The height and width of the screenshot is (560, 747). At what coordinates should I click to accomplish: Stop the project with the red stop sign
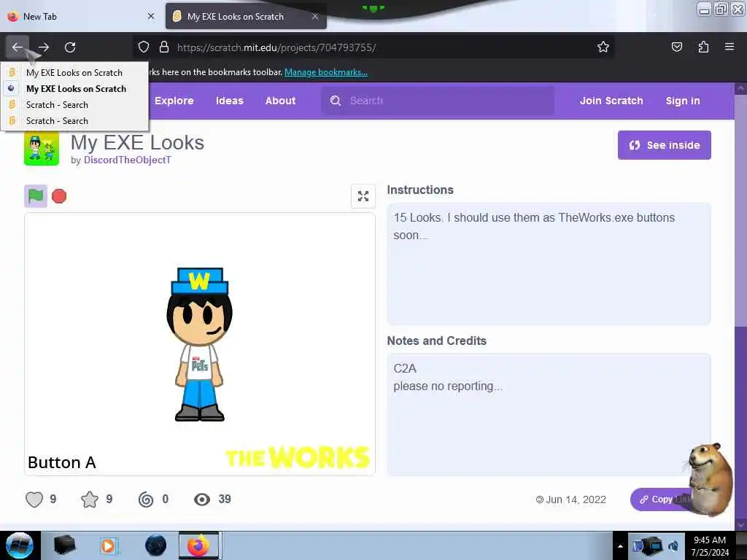59,195
